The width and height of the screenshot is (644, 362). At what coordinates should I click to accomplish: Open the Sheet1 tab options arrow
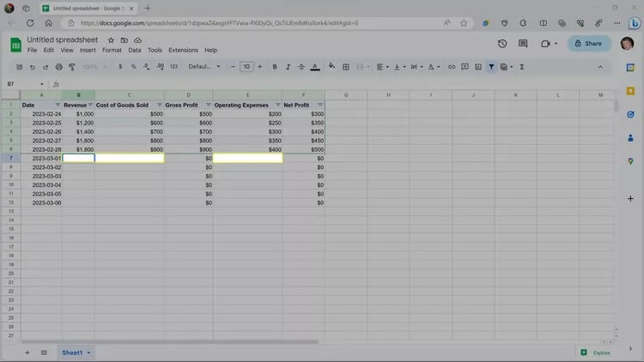(x=88, y=353)
